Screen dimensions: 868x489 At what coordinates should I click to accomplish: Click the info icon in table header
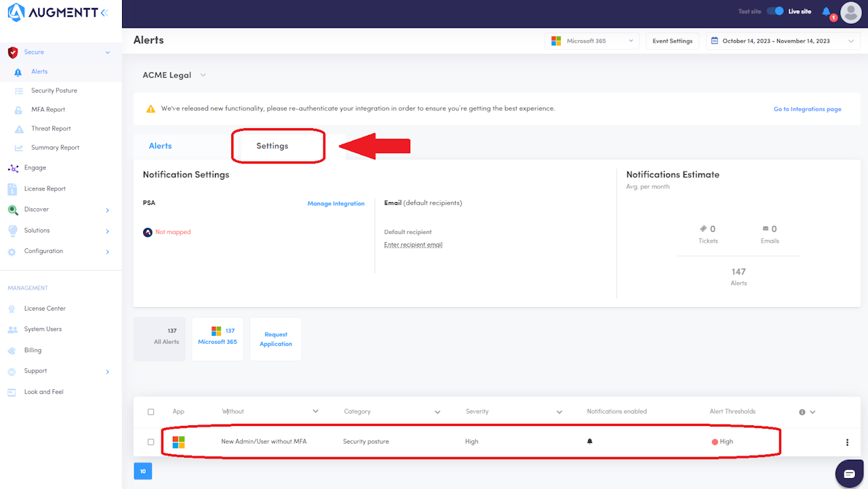click(x=802, y=412)
